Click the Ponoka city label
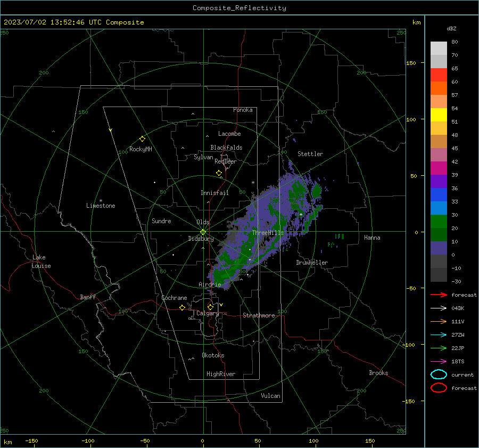Viewport: 479px width, 448px height. (x=243, y=110)
